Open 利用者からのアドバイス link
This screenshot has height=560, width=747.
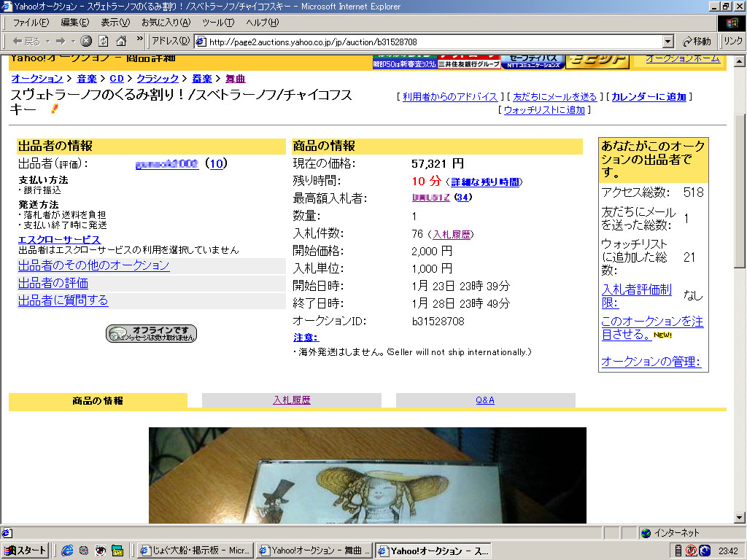pyautogui.click(x=450, y=97)
